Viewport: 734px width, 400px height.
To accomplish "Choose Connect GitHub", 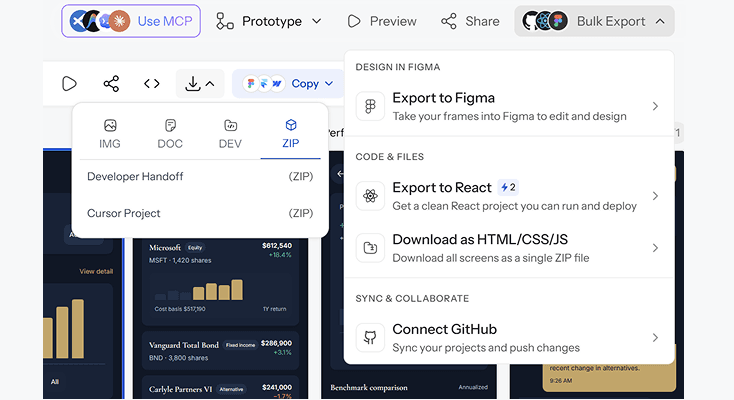I will 509,338.
